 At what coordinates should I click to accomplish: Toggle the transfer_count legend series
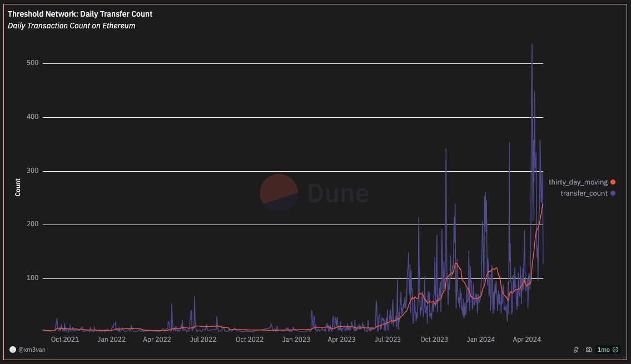[584, 193]
